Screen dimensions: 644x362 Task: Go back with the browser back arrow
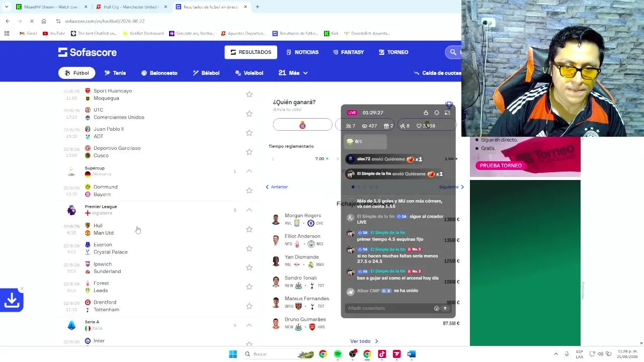tap(8, 21)
